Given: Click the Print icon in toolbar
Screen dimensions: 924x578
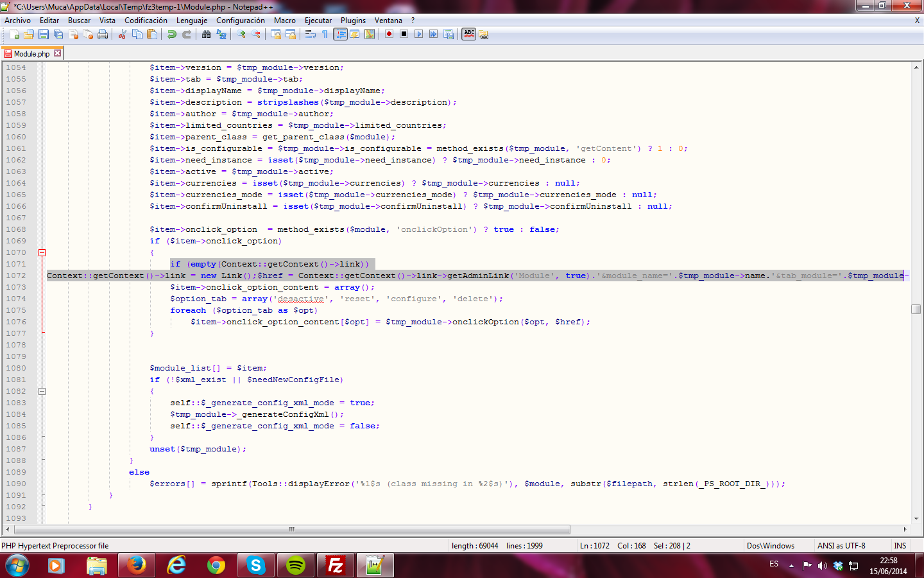Looking at the screenshot, I should (103, 34).
